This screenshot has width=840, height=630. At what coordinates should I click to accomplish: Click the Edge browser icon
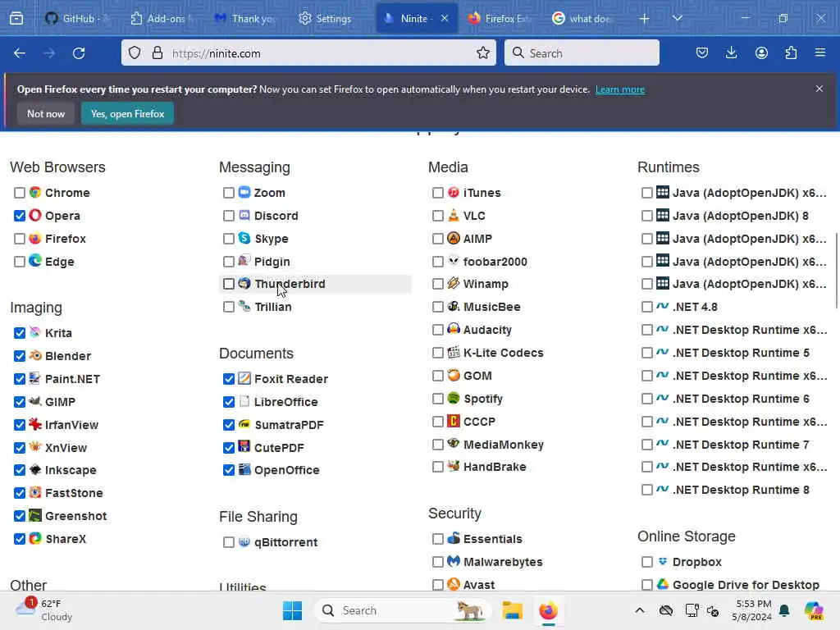tap(35, 261)
